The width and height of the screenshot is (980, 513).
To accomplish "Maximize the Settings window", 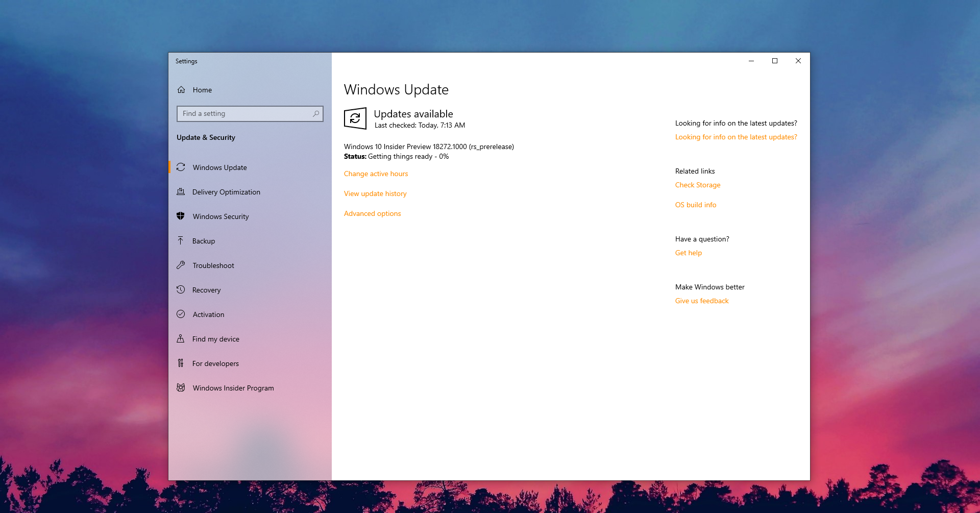I will click(x=775, y=61).
